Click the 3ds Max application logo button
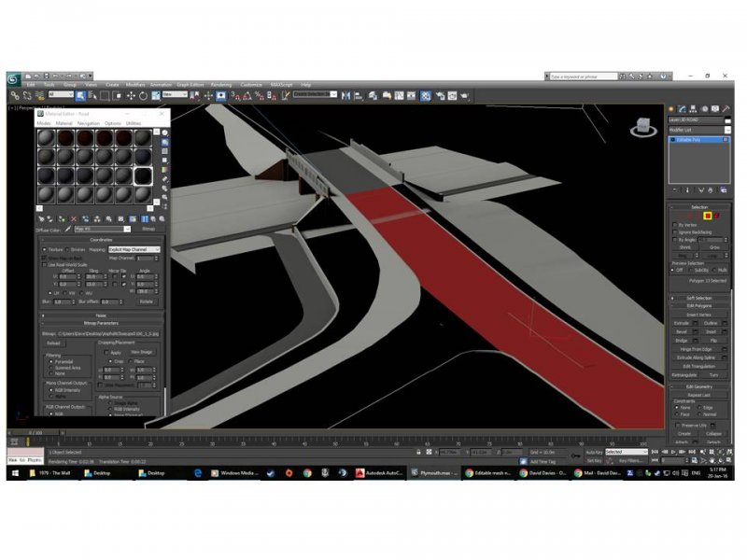This screenshot has height=560, width=747. click(x=13, y=78)
